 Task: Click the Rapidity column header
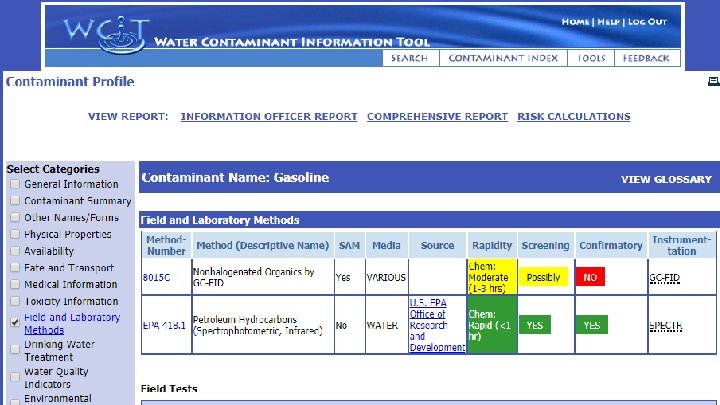[x=492, y=245]
